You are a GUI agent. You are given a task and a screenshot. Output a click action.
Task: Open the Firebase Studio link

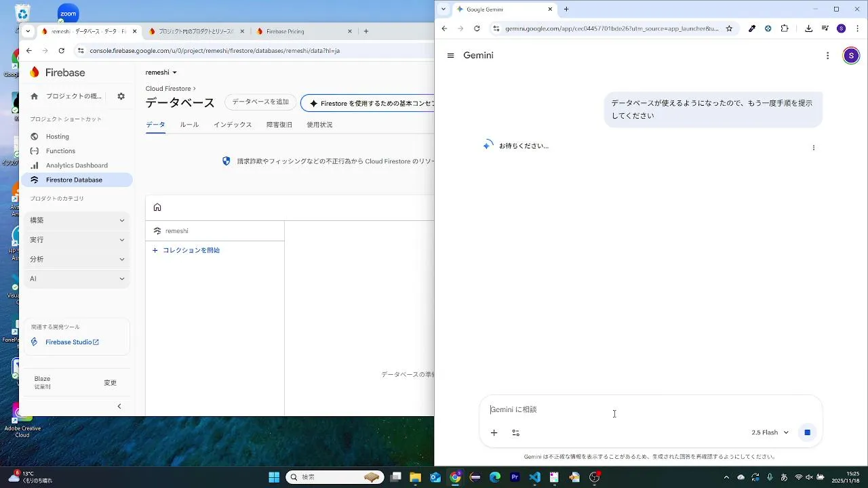coord(72,342)
